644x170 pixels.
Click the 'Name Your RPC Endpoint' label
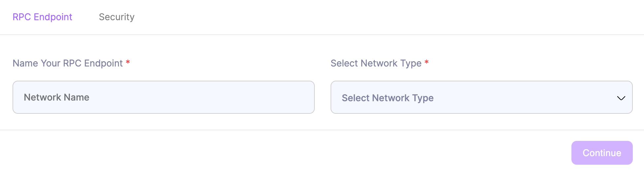(x=68, y=63)
